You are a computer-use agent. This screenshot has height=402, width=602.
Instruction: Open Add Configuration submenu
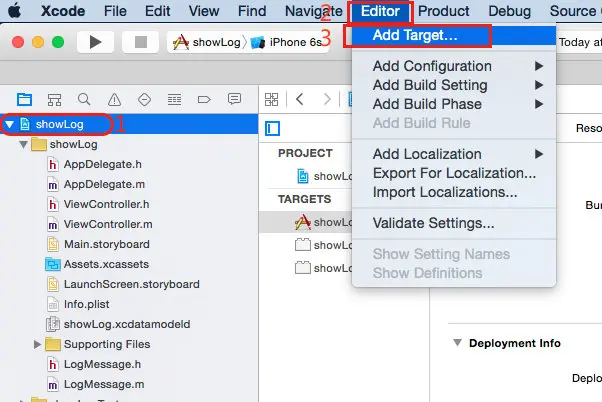tap(454, 66)
